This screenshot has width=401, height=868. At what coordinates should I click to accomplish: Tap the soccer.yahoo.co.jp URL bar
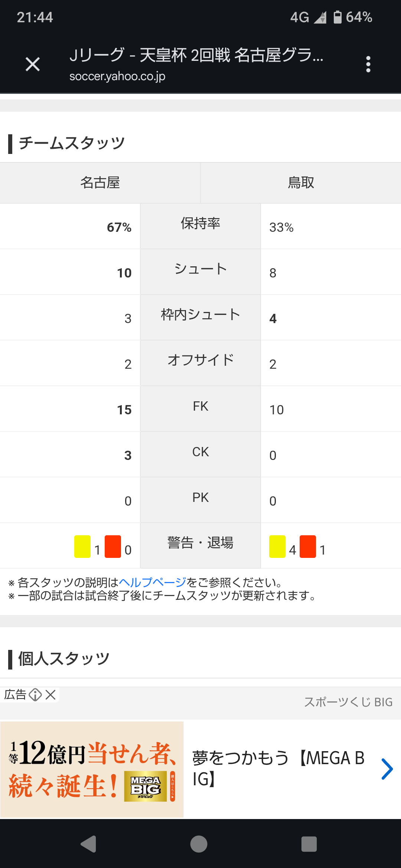117,76
